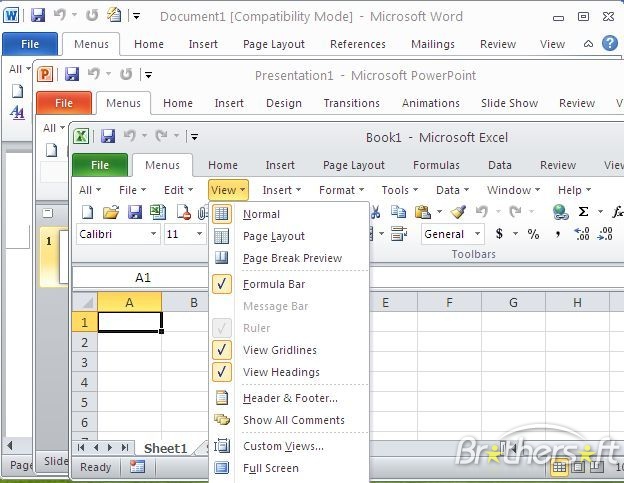Expand the Excel All menu dropdown
This screenshot has width=624, height=483.
[x=90, y=190]
